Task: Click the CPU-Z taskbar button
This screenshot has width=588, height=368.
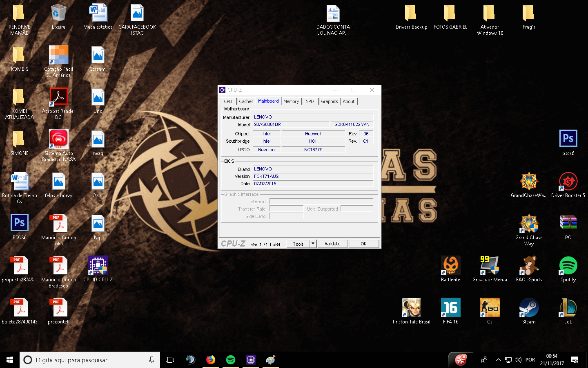Action: point(251,360)
